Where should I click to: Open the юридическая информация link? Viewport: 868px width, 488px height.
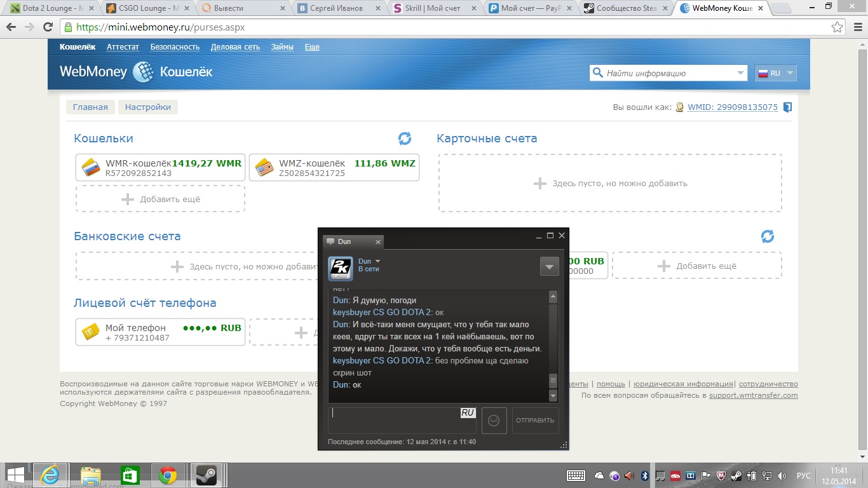pyautogui.click(x=682, y=384)
